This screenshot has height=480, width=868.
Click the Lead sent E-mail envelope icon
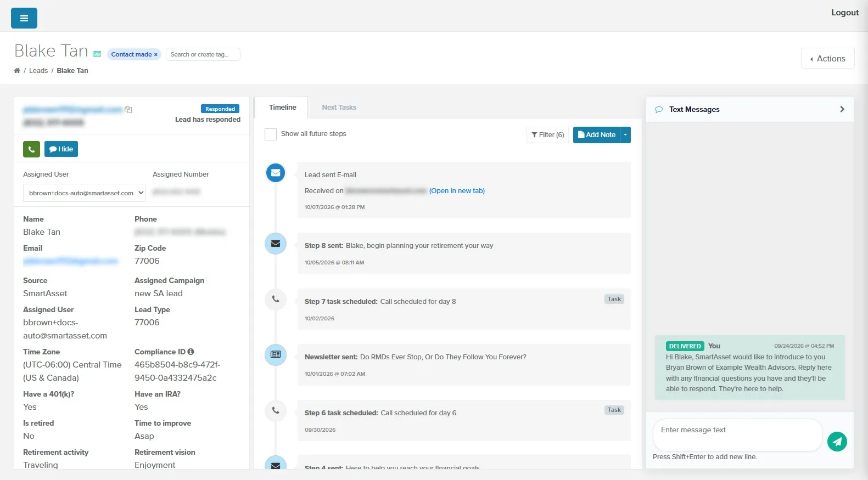[276, 173]
